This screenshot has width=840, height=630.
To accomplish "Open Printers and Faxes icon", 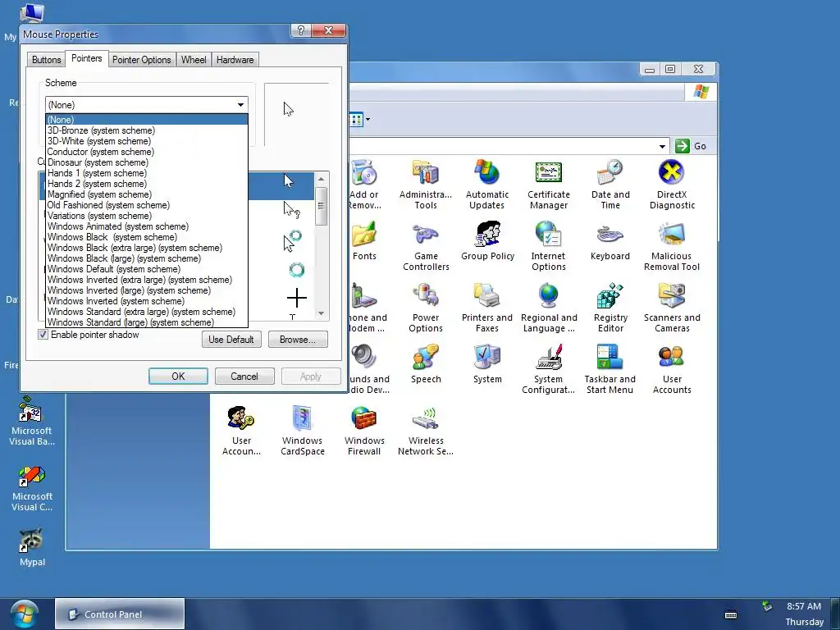I will point(487,308).
